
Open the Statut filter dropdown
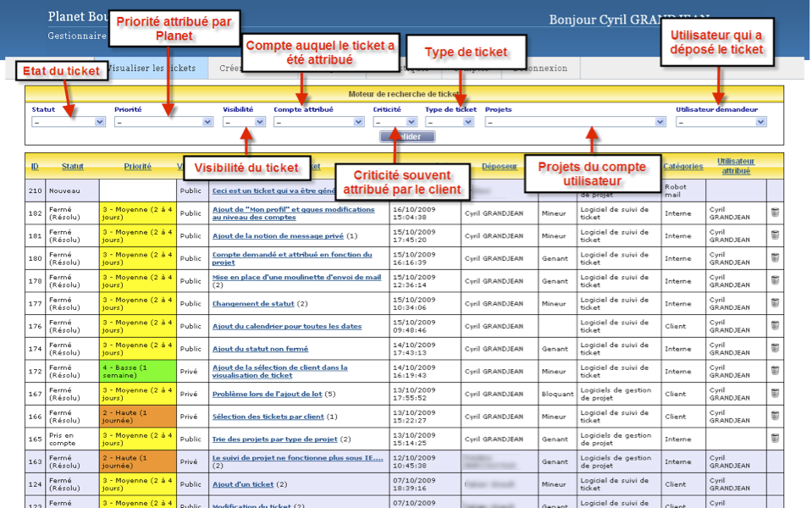click(x=69, y=122)
